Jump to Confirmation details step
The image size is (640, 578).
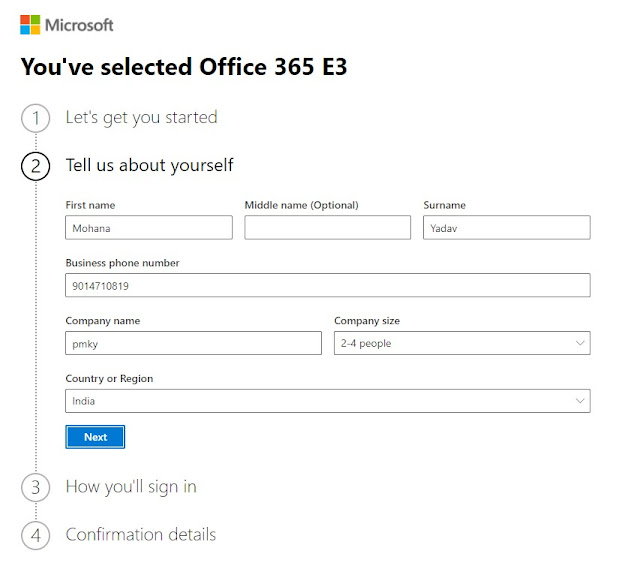tap(140, 535)
